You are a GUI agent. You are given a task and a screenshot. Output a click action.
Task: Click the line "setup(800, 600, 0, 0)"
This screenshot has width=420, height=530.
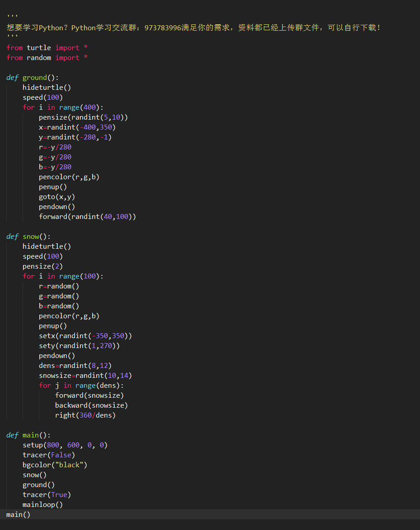click(x=65, y=445)
